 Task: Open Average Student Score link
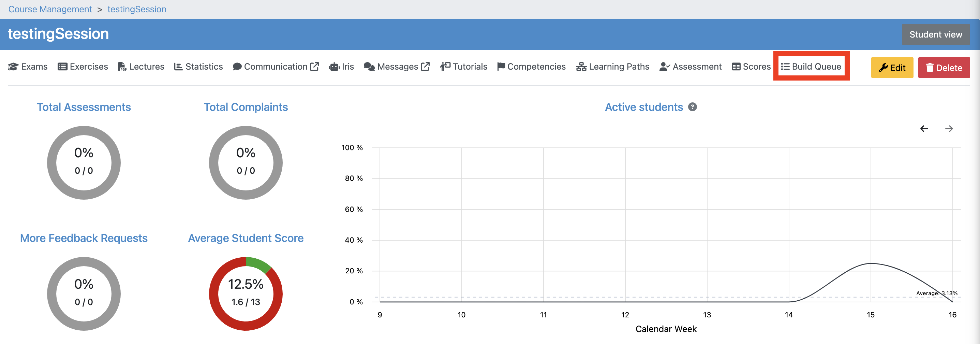(246, 238)
